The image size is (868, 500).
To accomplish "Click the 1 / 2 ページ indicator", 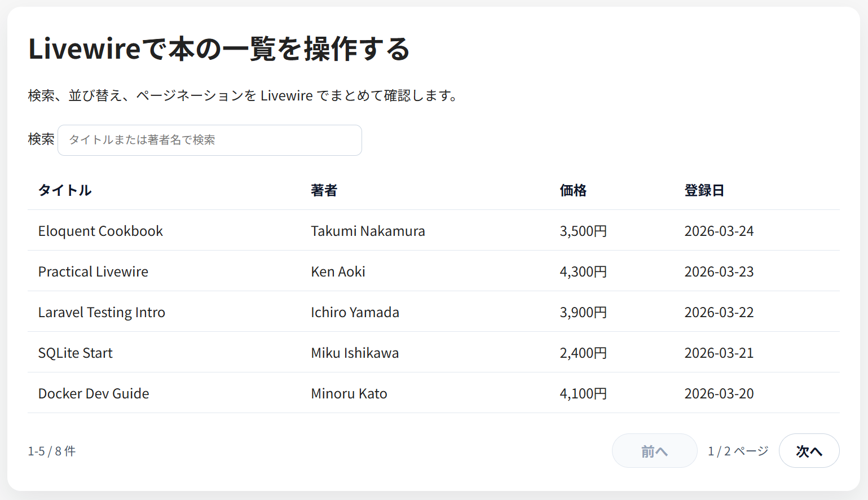I will coord(738,451).
